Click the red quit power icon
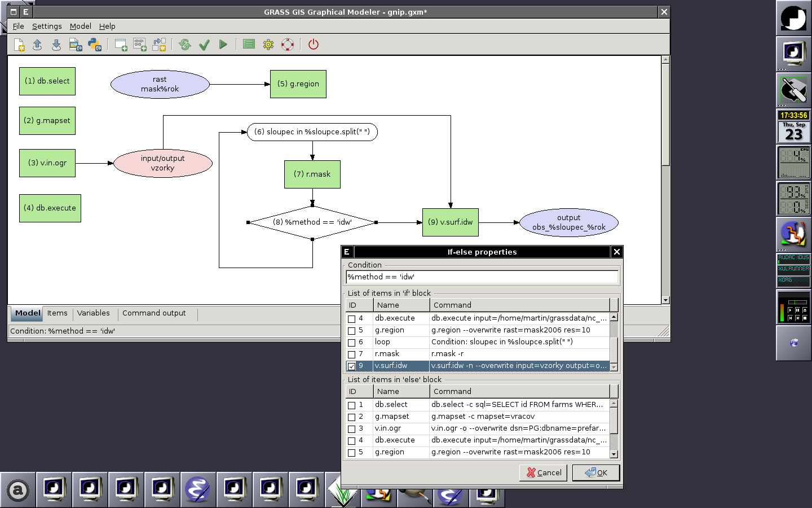 (314, 45)
